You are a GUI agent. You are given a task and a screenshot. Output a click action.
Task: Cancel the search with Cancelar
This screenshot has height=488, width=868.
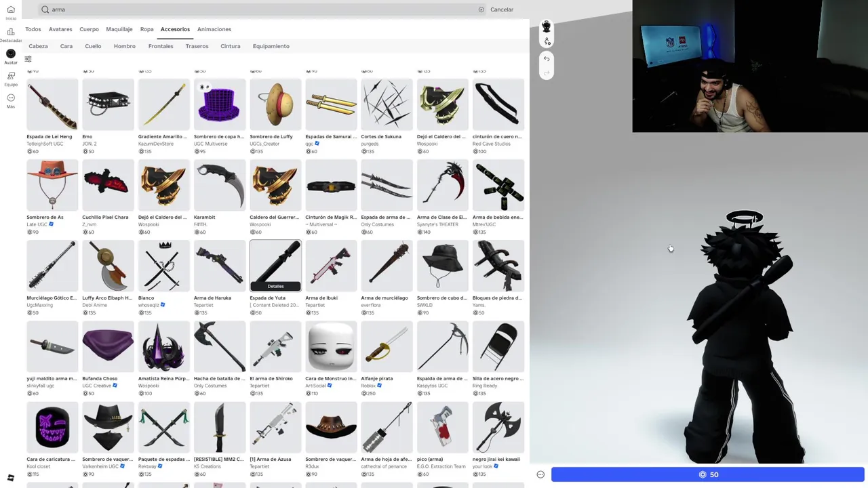click(502, 9)
